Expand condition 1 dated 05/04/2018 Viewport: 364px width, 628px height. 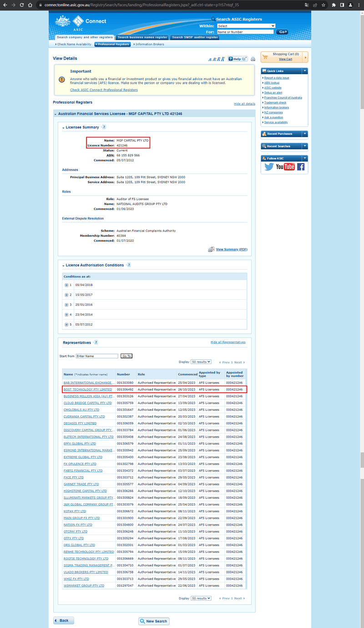(66, 285)
